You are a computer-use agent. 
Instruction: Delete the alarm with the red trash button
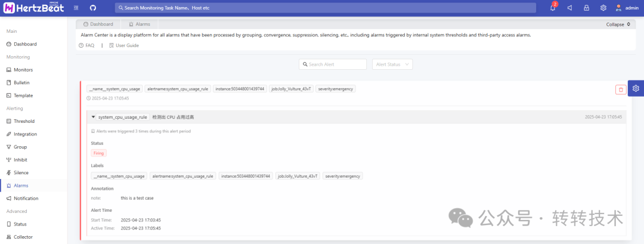point(621,89)
